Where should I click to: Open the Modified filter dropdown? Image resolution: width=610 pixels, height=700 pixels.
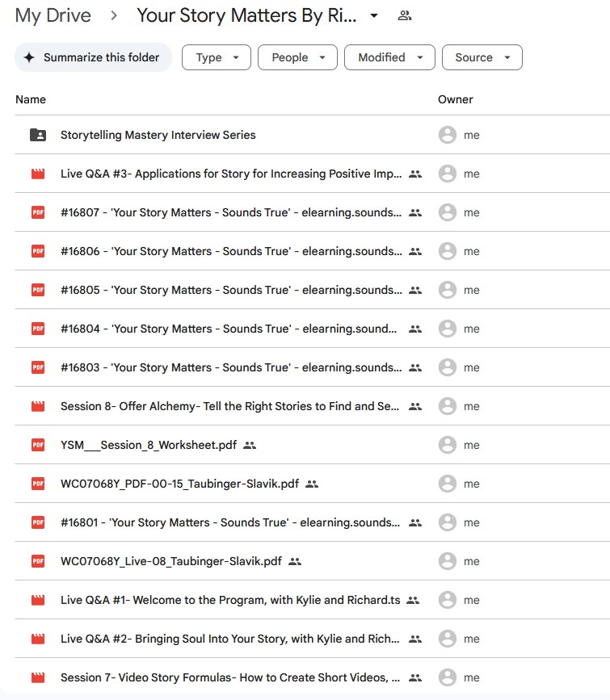[x=389, y=57]
